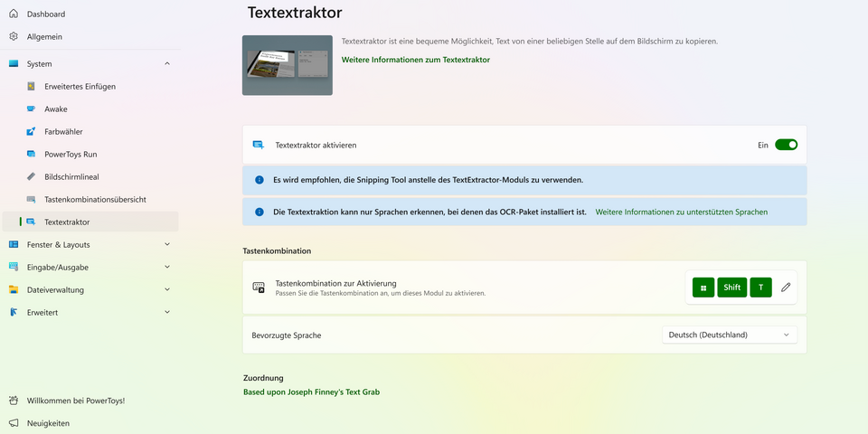Expand the Eingabe/Ausgabe section
The image size is (868, 434).
(x=167, y=268)
